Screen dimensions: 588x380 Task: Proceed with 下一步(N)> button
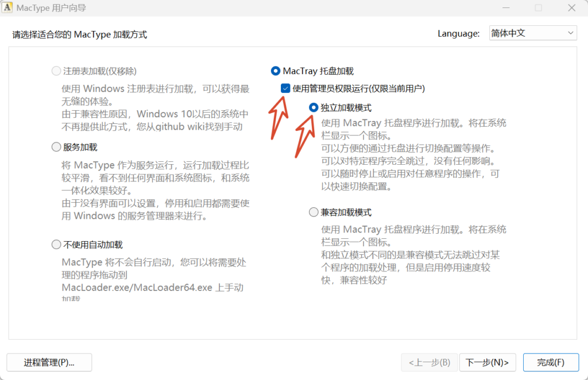coord(488,362)
